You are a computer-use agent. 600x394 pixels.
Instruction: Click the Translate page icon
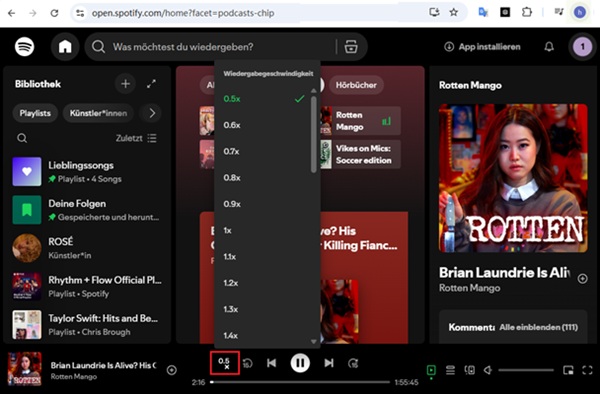tap(483, 13)
